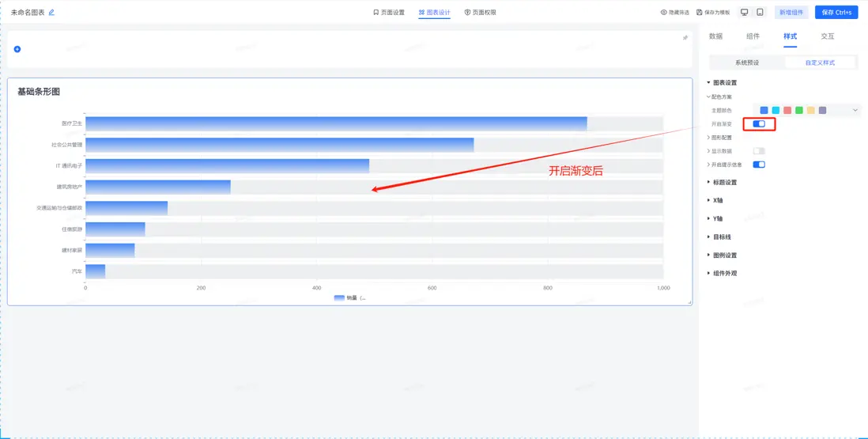The image size is (868, 439).
Task: Collapse the 配色方案 subsection
Action: [708, 97]
